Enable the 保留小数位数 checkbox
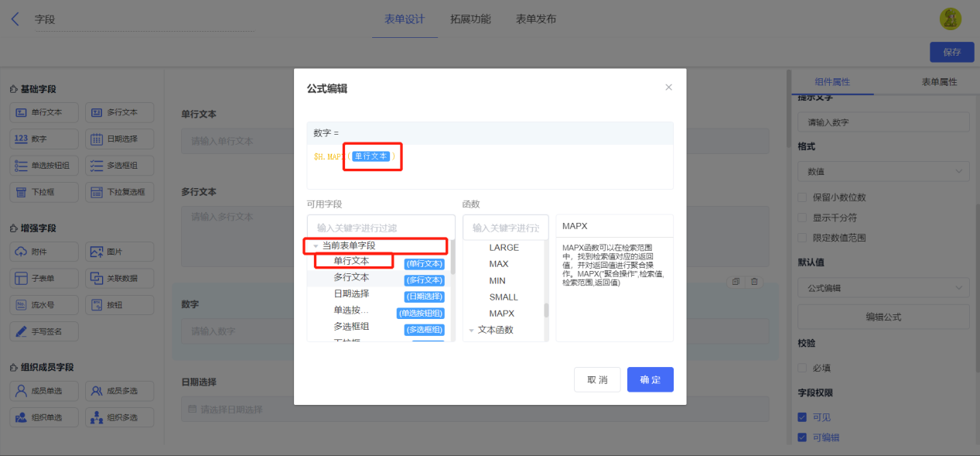 [x=802, y=197]
